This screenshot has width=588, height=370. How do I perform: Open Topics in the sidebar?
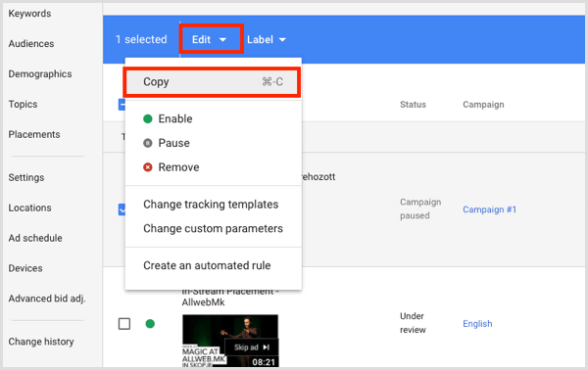(23, 104)
